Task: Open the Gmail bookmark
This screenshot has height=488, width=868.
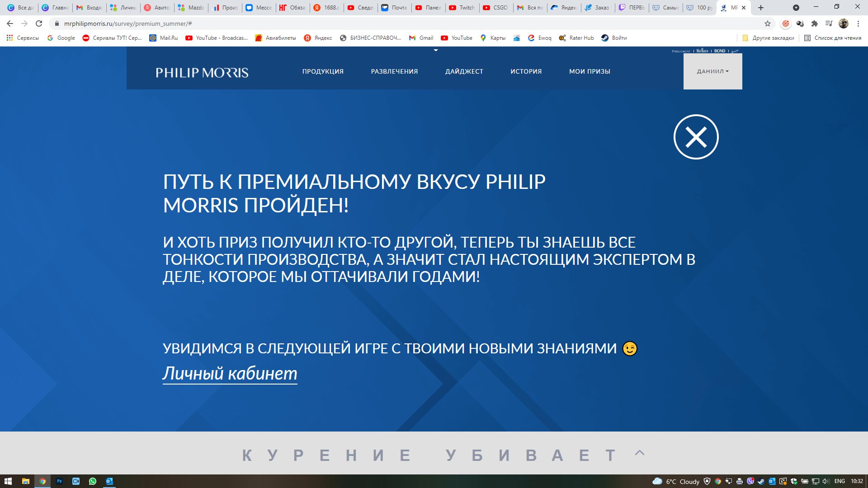Action: [421, 38]
